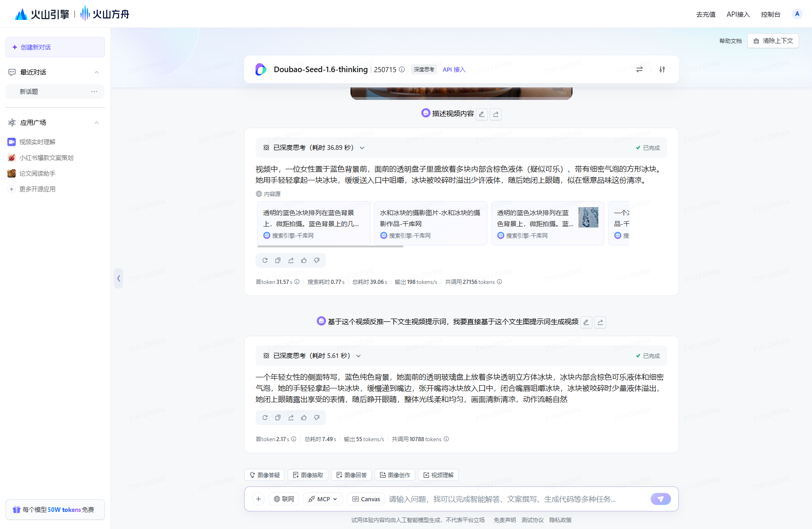Share the 描述视频内容 message
The image size is (812, 529).
coord(496,114)
